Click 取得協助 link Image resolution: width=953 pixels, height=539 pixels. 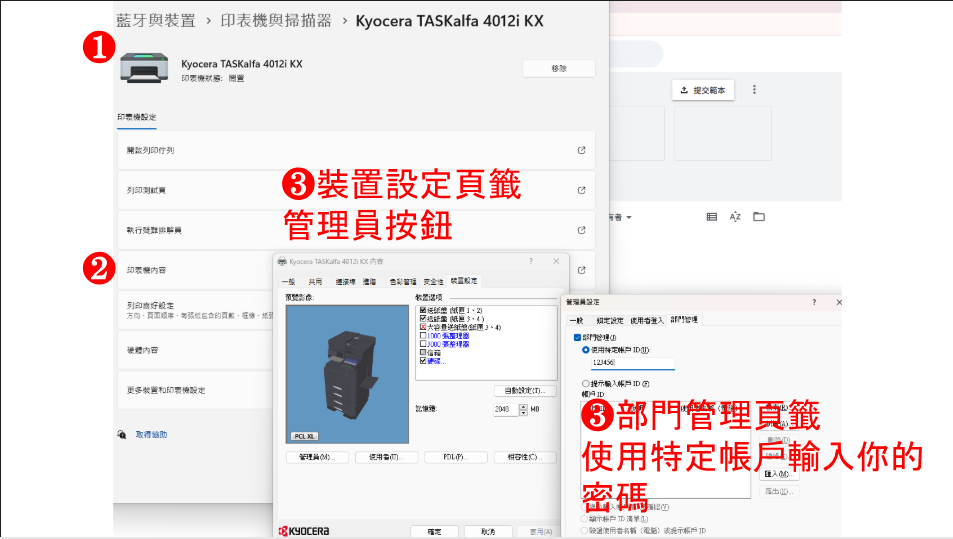tap(151, 434)
